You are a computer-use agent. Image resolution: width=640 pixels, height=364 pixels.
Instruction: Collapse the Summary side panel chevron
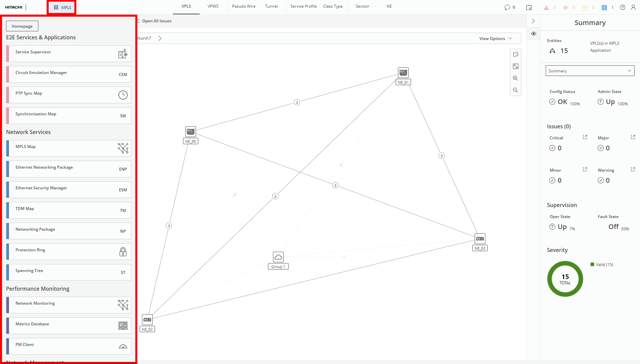(533, 21)
